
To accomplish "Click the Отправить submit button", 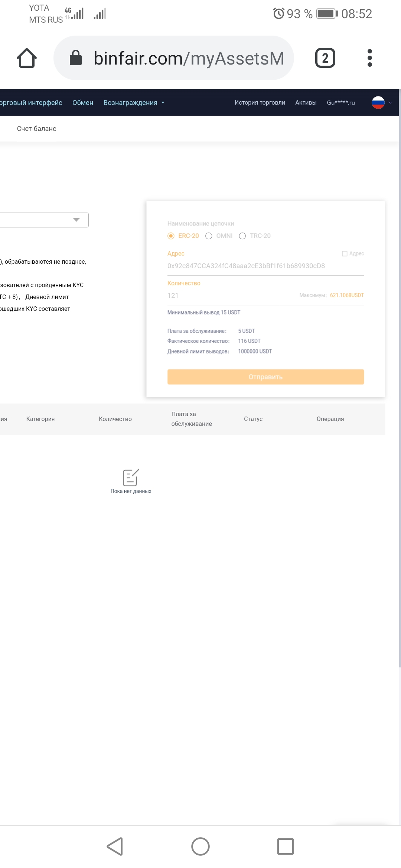I will 265,377.
